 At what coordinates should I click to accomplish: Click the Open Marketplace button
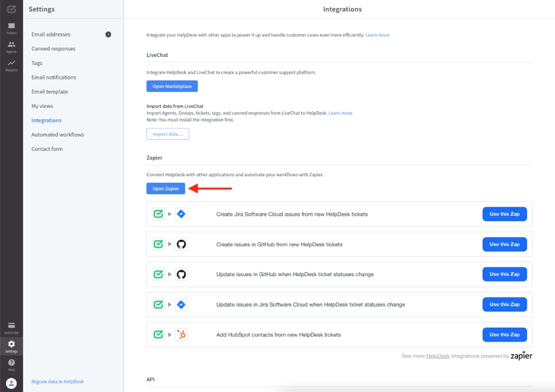172,86
